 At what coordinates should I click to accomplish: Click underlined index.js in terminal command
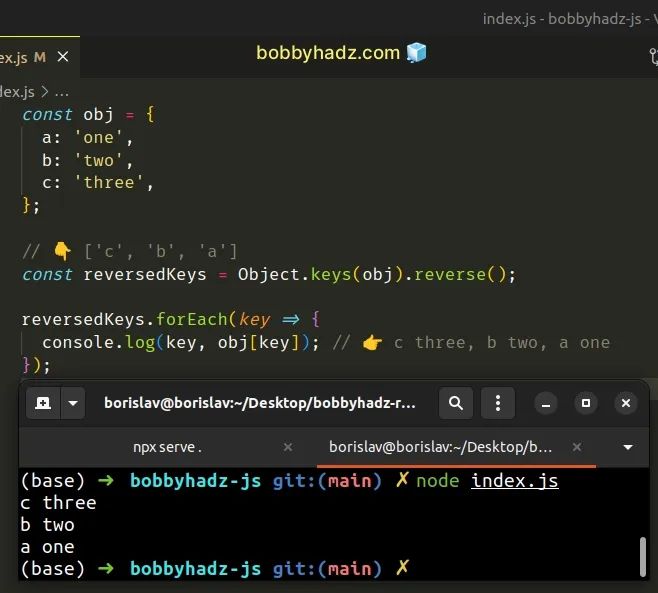click(x=514, y=481)
